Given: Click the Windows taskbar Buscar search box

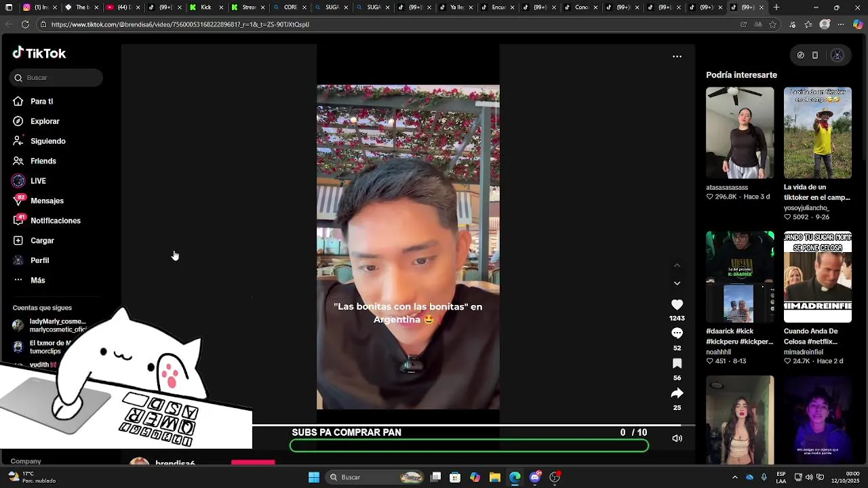Looking at the screenshot, I should (374, 477).
